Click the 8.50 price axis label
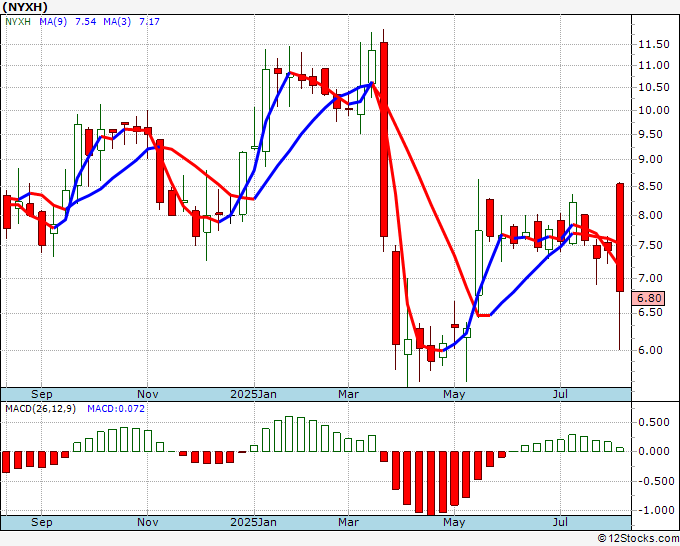Viewport: 680px width, 546px height. point(651,186)
